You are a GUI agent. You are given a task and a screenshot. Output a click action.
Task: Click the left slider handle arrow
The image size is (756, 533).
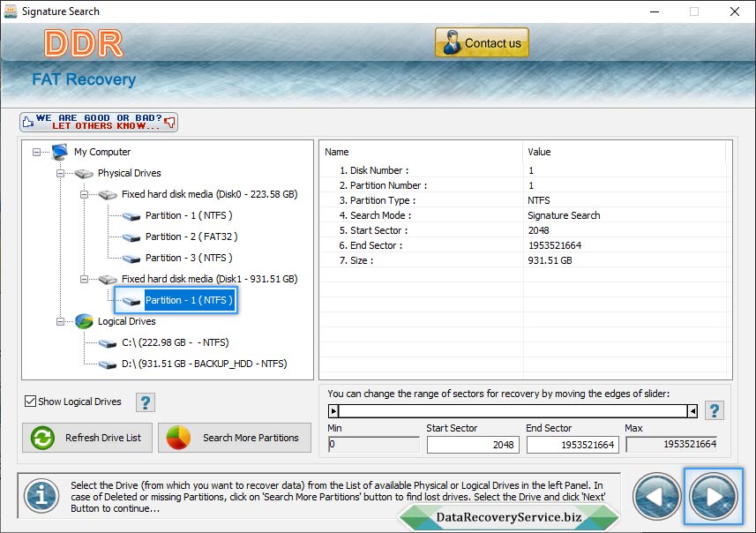[x=333, y=411]
